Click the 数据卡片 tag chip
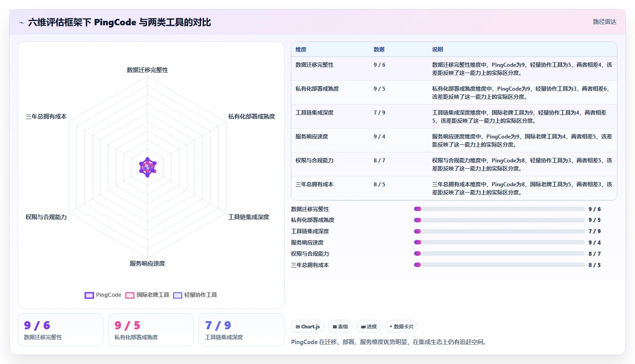The width and height of the screenshot is (635, 364). tap(401, 327)
